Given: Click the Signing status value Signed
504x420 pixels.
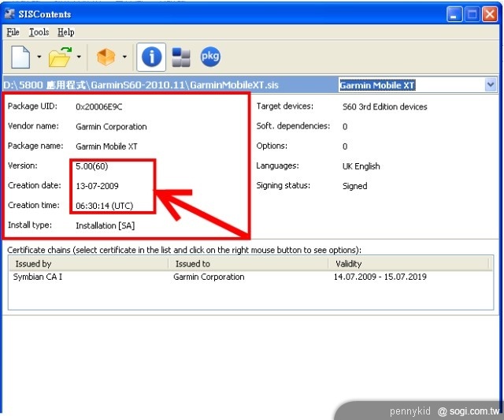Looking at the screenshot, I should click(x=354, y=186).
